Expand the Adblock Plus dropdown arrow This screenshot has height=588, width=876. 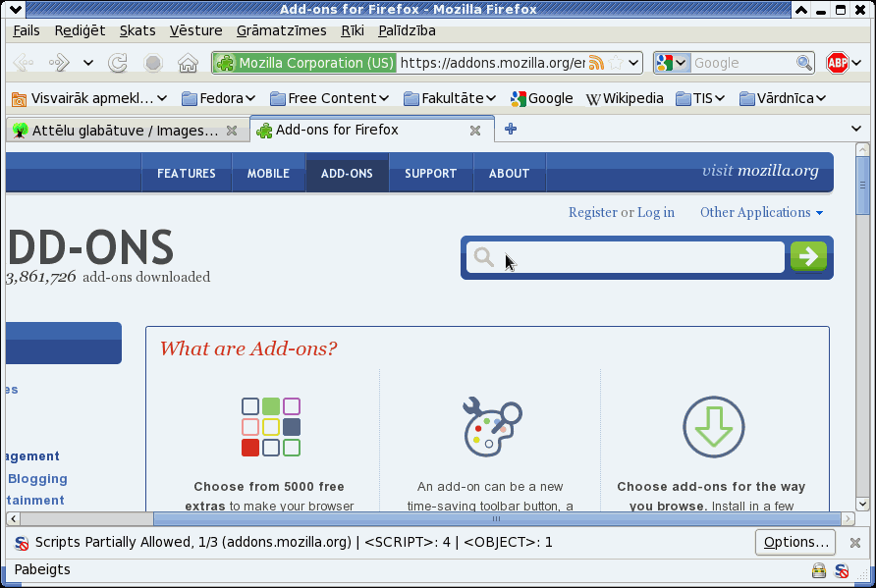pos(857,63)
